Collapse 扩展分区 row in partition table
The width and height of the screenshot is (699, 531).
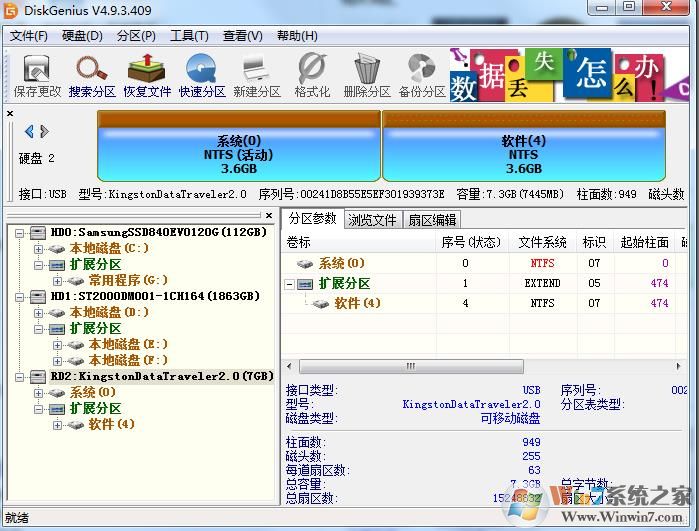pos(291,284)
